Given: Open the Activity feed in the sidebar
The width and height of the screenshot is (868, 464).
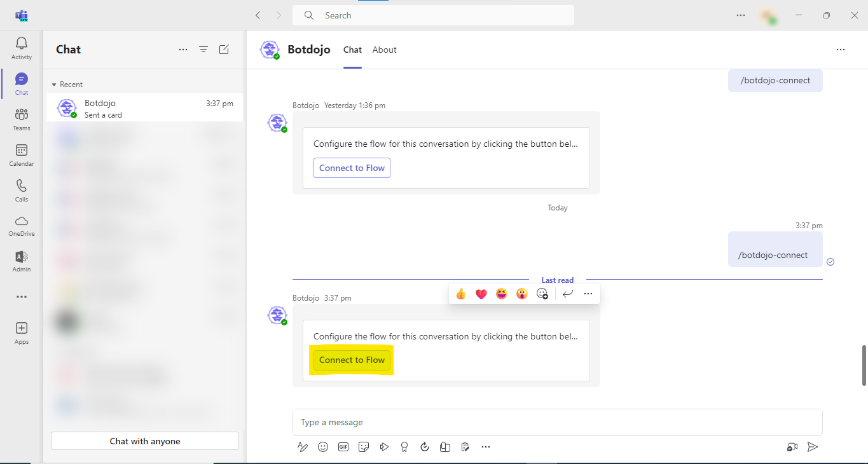Looking at the screenshot, I should pyautogui.click(x=22, y=48).
